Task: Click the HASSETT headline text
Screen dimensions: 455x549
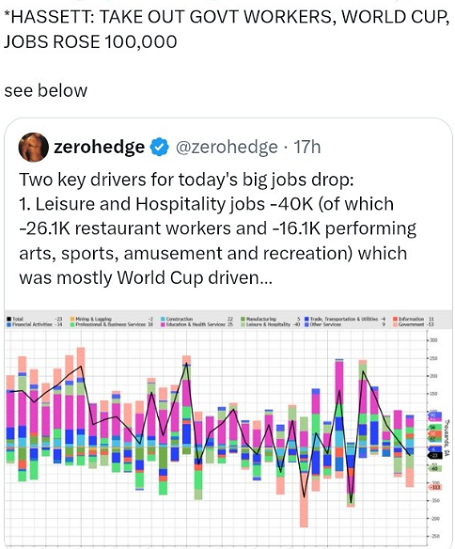Action: coord(227,29)
